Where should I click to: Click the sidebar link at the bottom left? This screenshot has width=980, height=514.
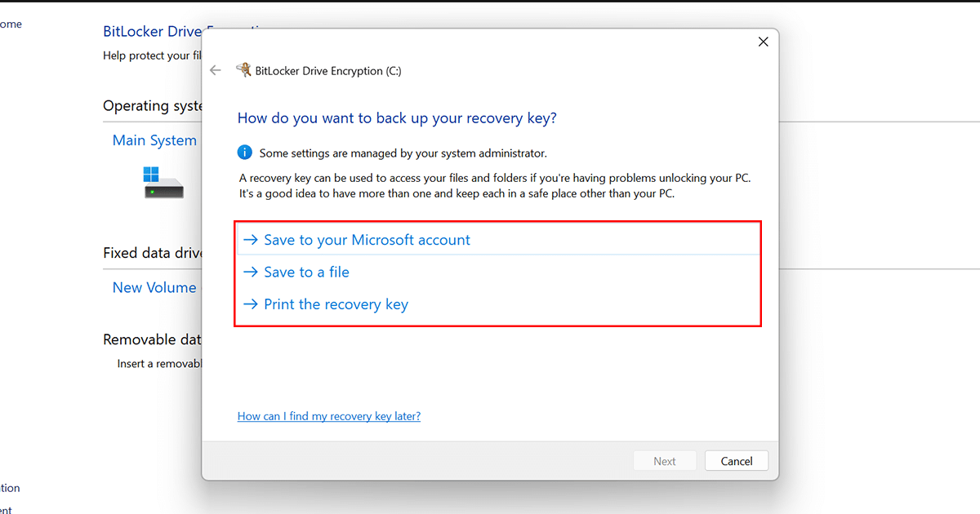(8, 488)
